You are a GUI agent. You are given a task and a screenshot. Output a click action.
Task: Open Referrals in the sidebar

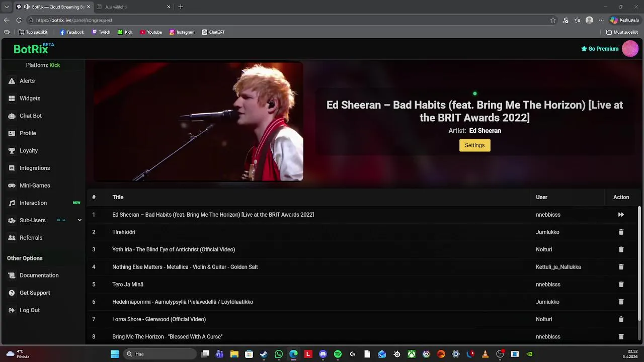31,238
